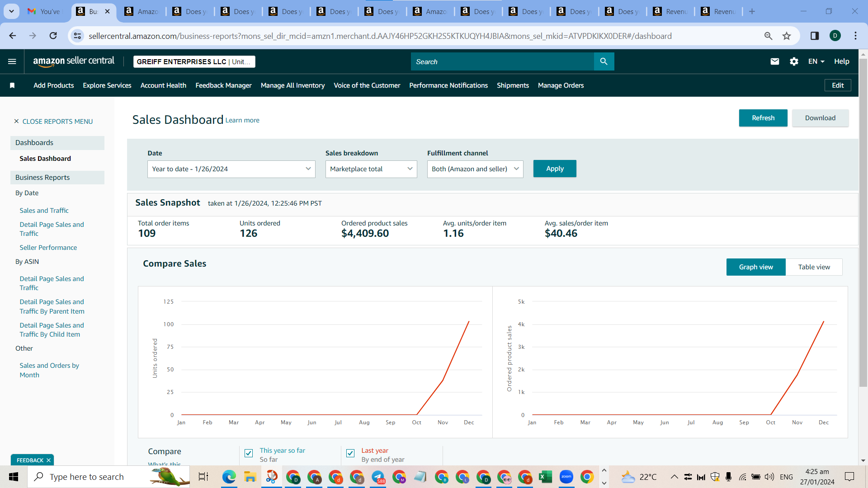868x488 pixels.
Task: Click the Help link
Action: tap(841, 61)
